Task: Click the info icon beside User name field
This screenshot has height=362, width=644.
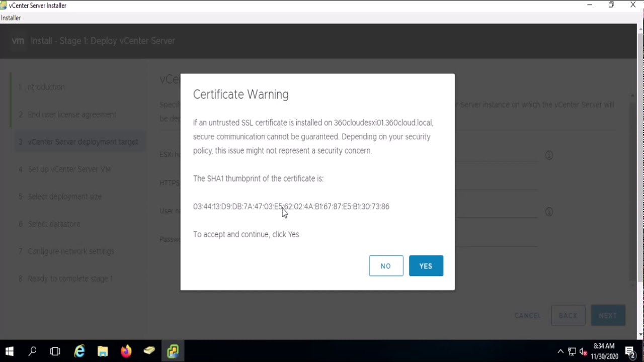Action: [549, 212]
